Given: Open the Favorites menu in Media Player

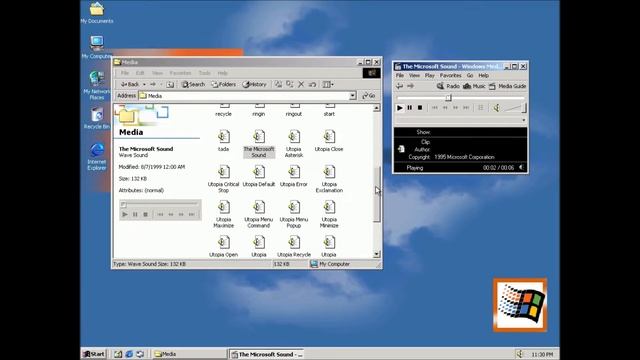Looking at the screenshot, I should 450,76.
